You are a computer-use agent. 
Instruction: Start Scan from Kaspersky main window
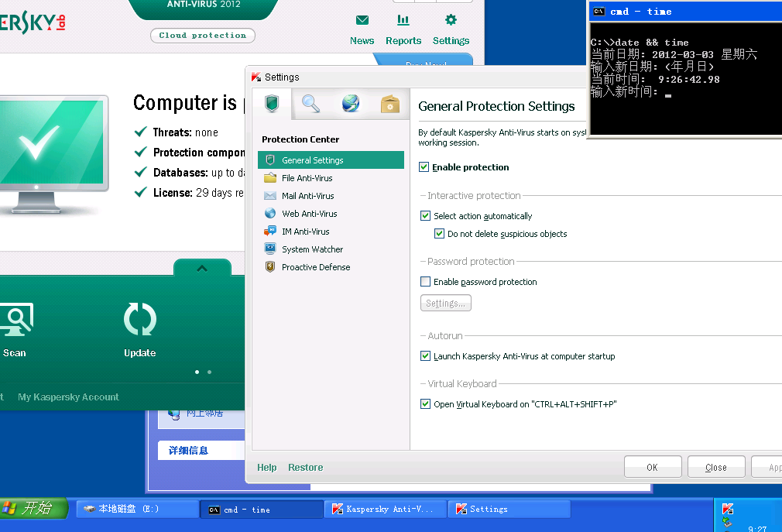(x=15, y=329)
